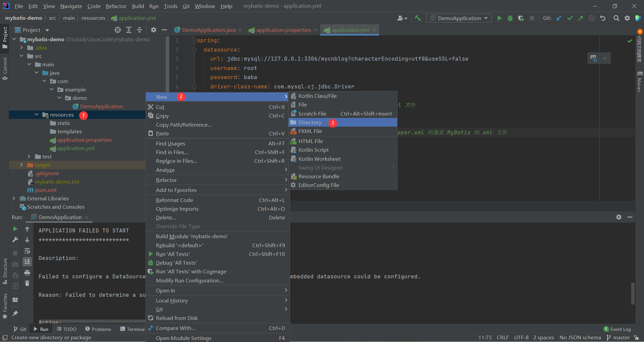644x342 pixels.
Task: Pin the Run tab with the pin icon
Action: (15, 314)
